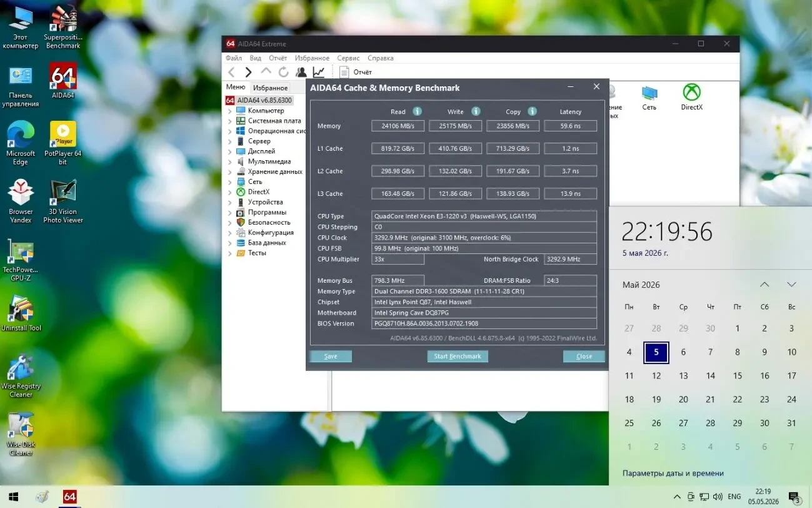Show hidden system tray icons chevron

click(677, 497)
